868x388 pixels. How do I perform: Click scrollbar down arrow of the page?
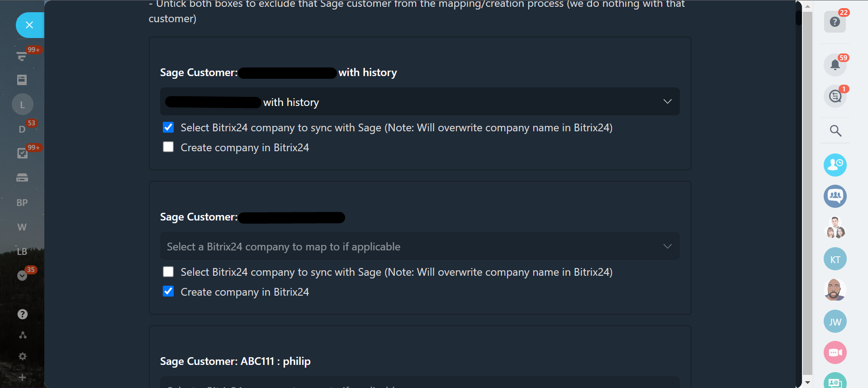click(807, 383)
